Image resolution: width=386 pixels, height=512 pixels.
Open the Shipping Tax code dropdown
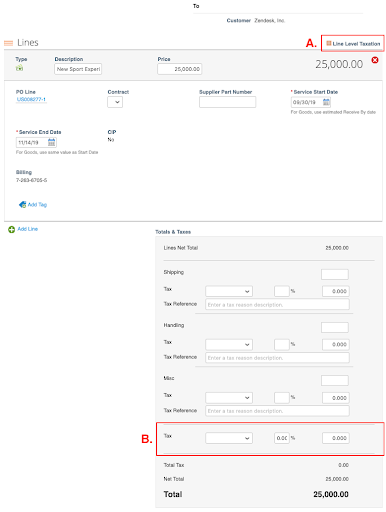229,291
